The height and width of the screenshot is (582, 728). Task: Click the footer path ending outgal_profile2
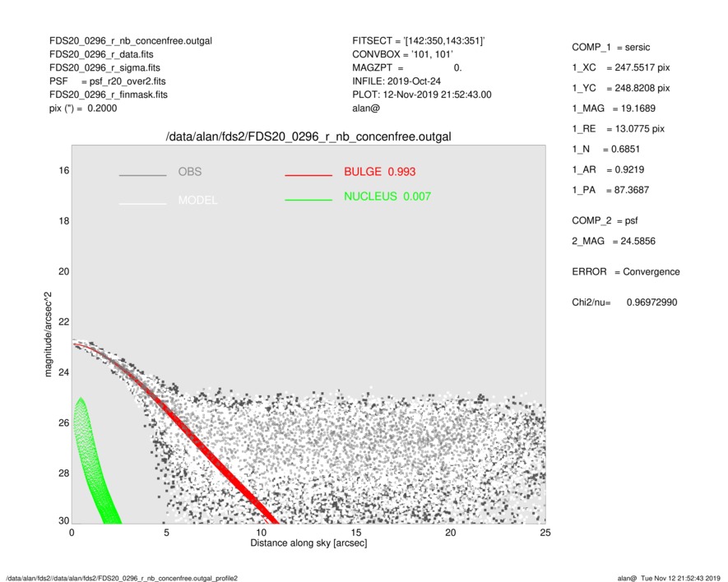pyautogui.click(x=122, y=578)
